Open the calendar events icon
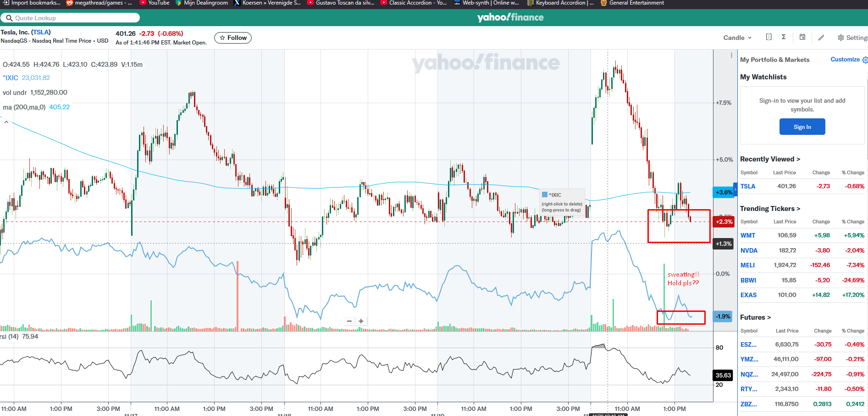The width and height of the screenshot is (868, 416). (802, 37)
